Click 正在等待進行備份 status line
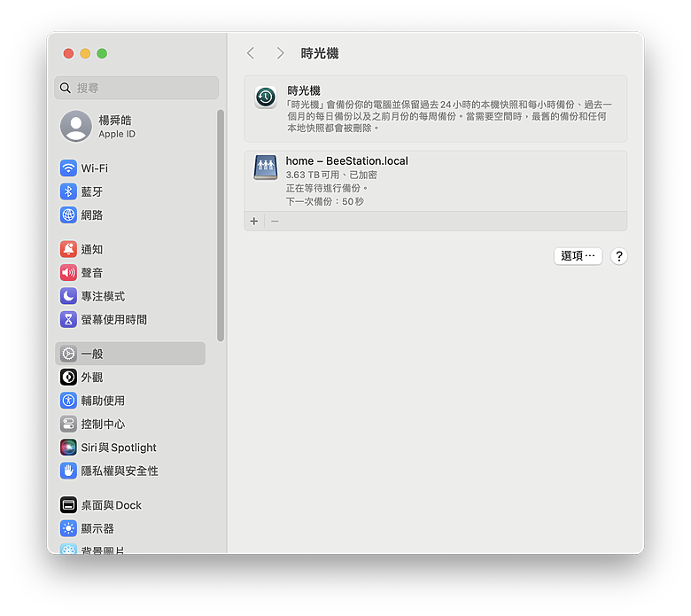 (x=327, y=188)
